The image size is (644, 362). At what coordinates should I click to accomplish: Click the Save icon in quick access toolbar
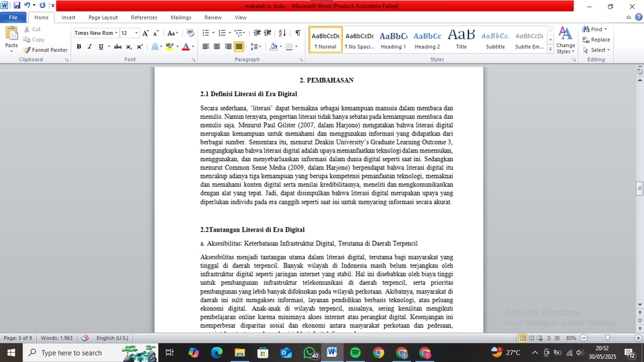pyautogui.click(x=17, y=5)
